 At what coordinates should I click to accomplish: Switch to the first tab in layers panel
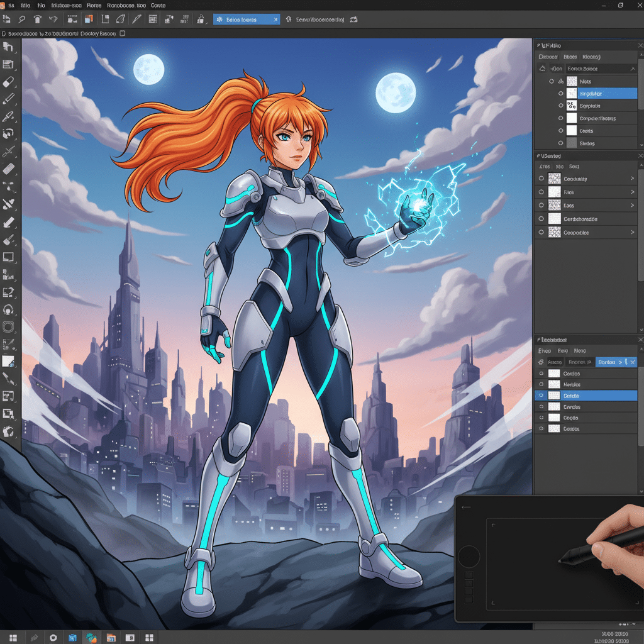tap(548, 57)
